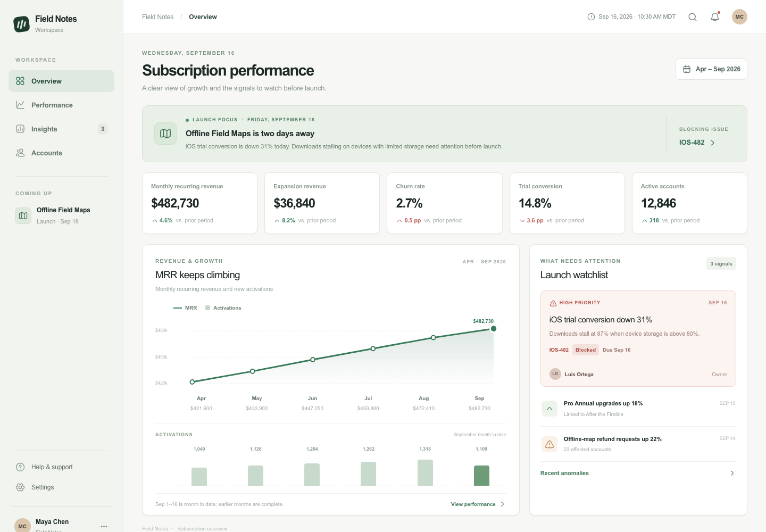The width and height of the screenshot is (766, 532).
Task: Open Maya Chen's more options menu
Action: pos(104,526)
